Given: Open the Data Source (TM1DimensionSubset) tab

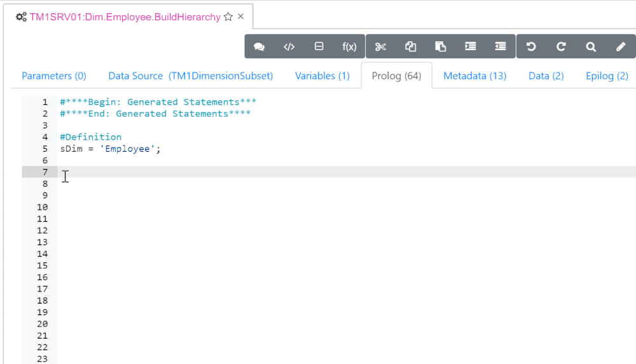Looking at the screenshot, I should pos(191,76).
